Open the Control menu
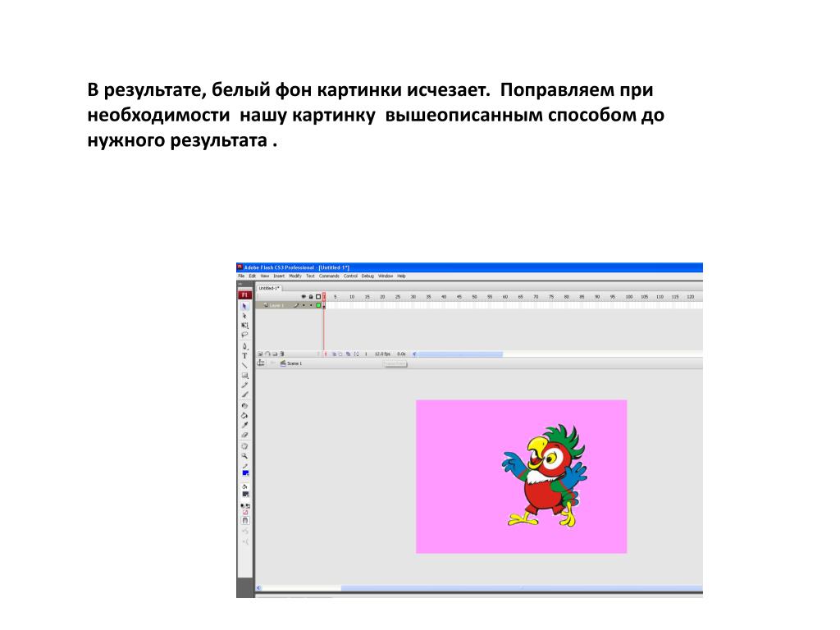Viewport: 840px width, 630px height. click(x=350, y=276)
